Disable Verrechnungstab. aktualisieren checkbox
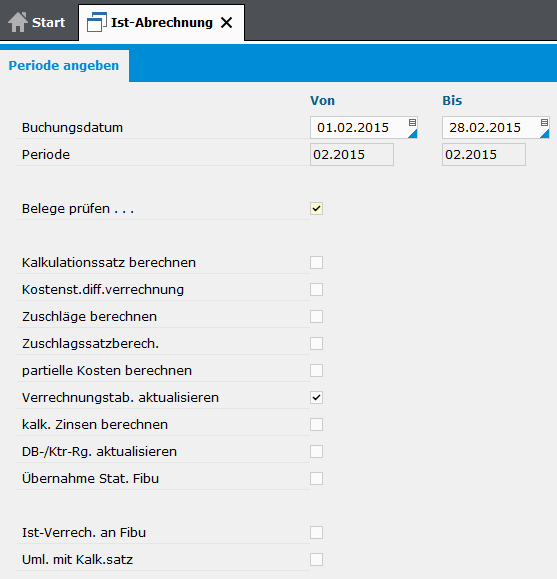 point(317,398)
